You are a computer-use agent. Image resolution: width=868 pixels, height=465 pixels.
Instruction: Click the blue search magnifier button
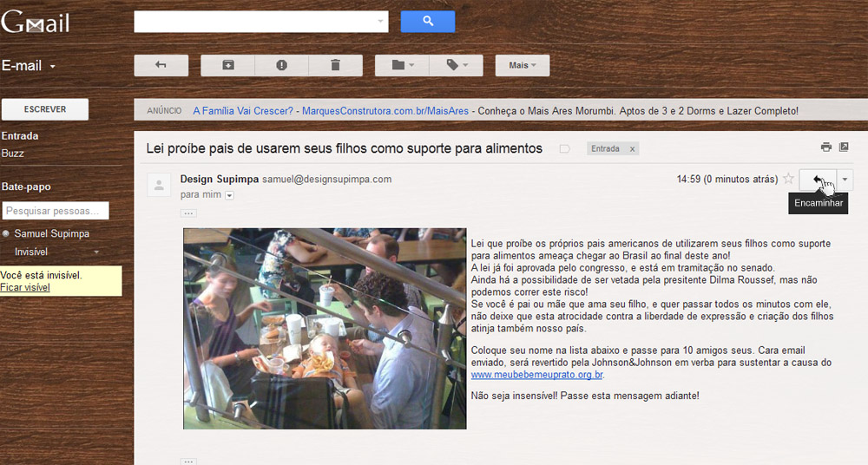[x=428, y=21]
